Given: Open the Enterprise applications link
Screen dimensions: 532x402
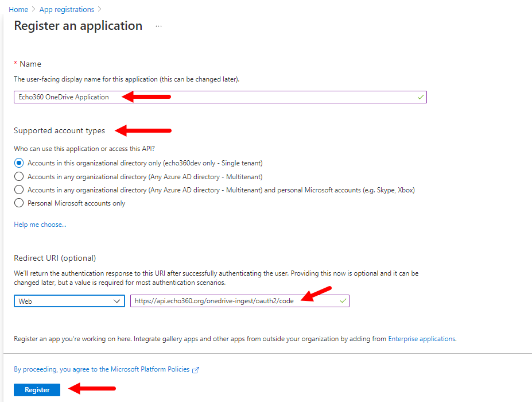Looking at the screenshot, I should pos(422,339).
